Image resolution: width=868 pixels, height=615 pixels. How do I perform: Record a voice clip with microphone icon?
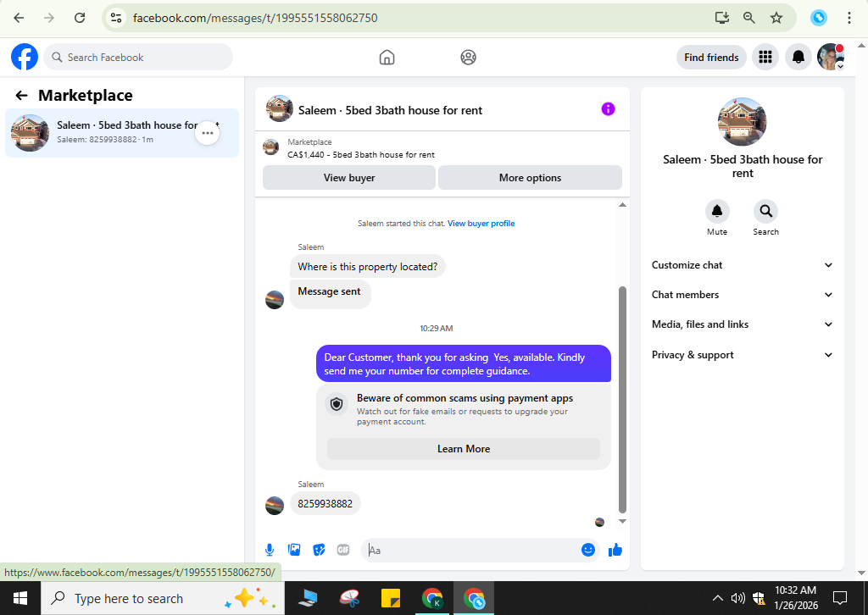point(270,550)
